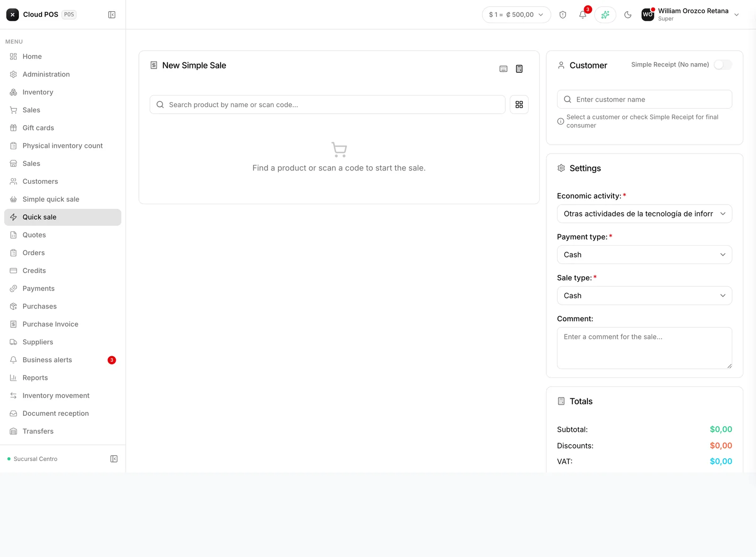Open the AI sparkle assistant button
756x557 pixels.
605,15
